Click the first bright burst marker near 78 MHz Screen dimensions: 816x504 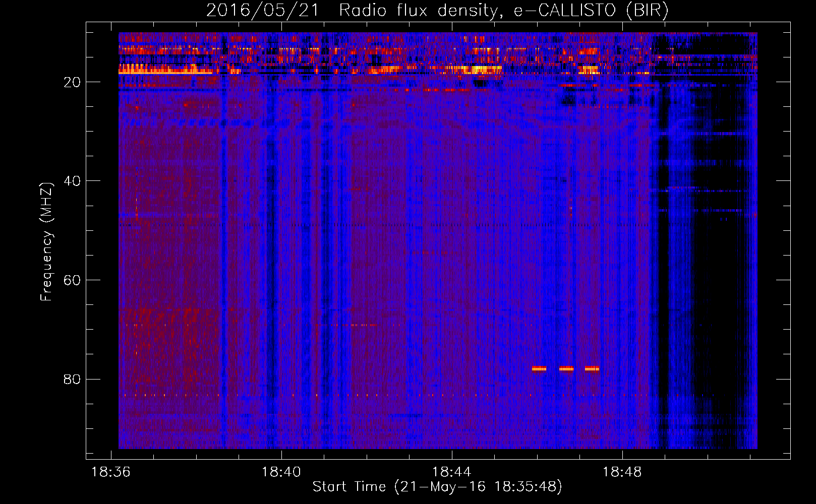(539, 368)
